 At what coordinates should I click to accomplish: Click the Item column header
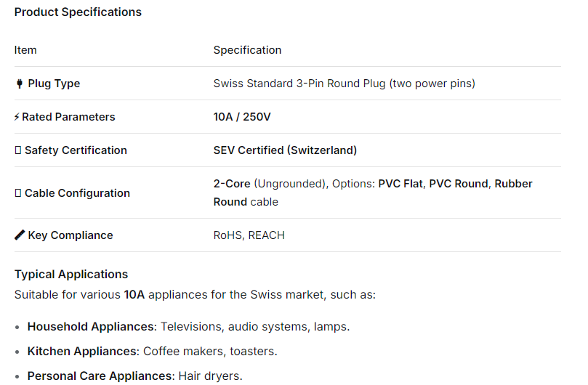pos(25,50)
